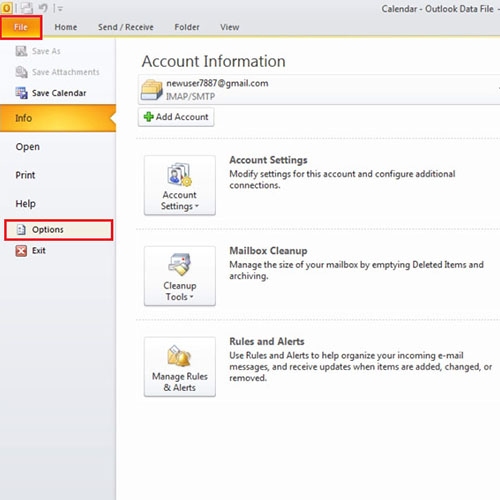Screen dimensions: 500x500
Task: Switch to the Send / Receive tab
Action: tap(126, 27)
